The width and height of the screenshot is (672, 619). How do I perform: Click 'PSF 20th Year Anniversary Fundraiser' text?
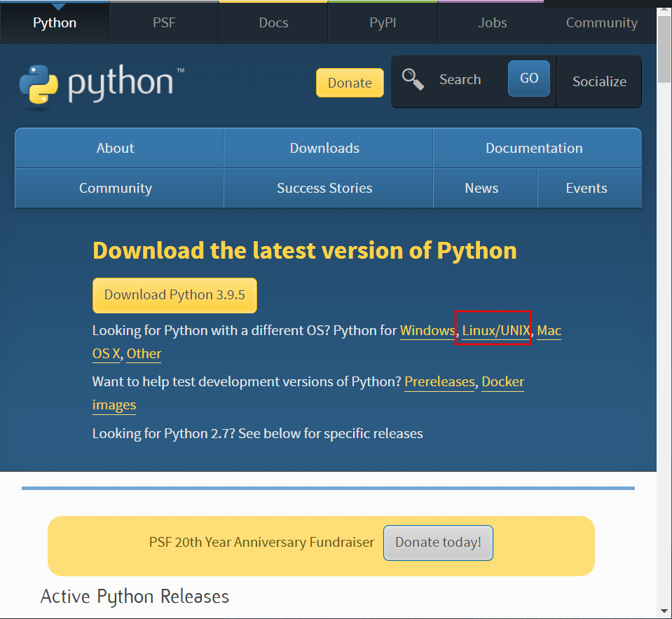(261, 543)
